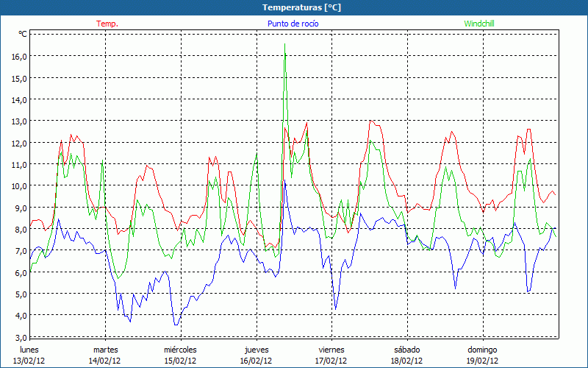Select the blue Punto de rocío legend label
This screenshot has width=588, height=368.
coord(293,24)
